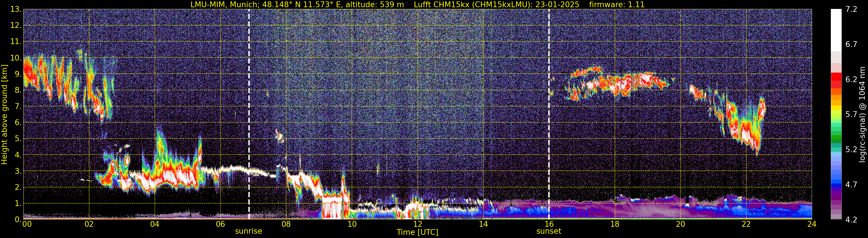Click the white top section of the colorbar
868x238 pixels.
(836, 30)
